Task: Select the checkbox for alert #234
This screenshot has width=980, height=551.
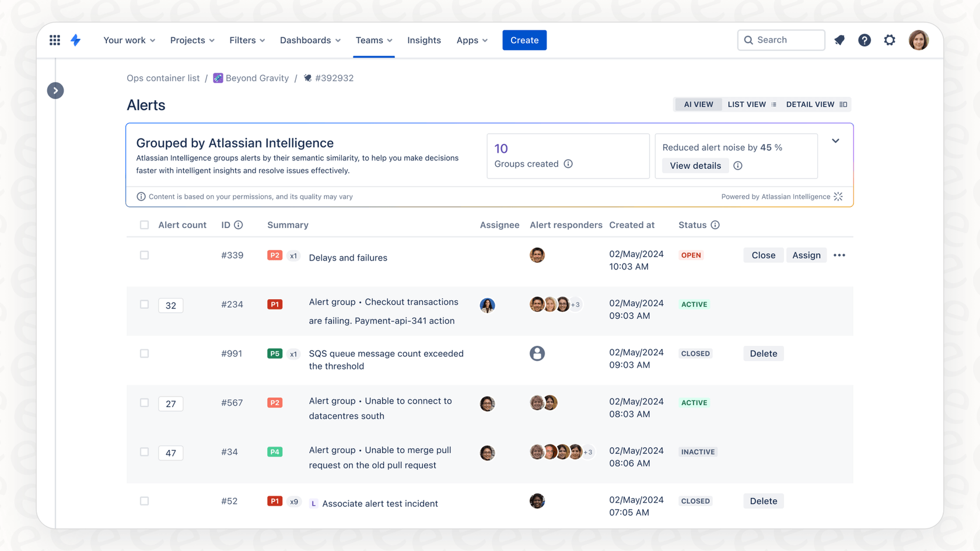Action: click(144, 304)
